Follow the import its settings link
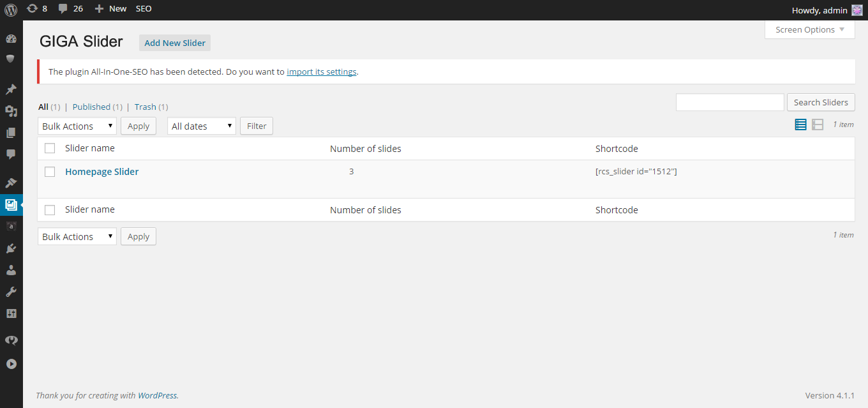The width and height of the screenshot is (868, 408). pos(322,72)
